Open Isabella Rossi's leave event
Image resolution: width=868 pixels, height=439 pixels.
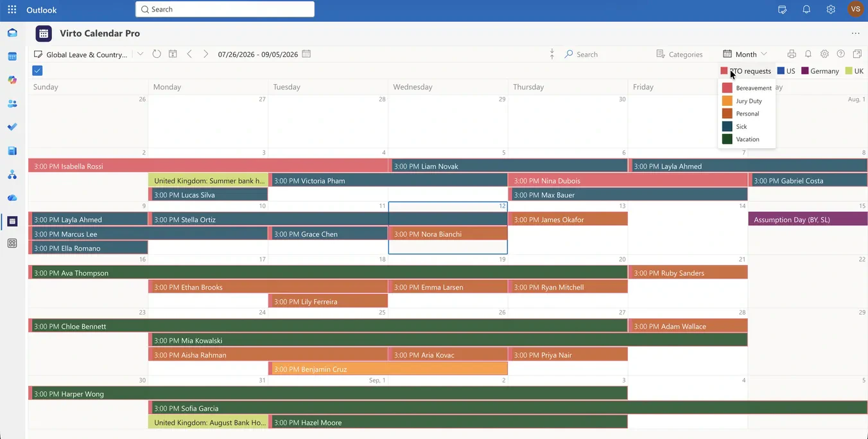209,166
